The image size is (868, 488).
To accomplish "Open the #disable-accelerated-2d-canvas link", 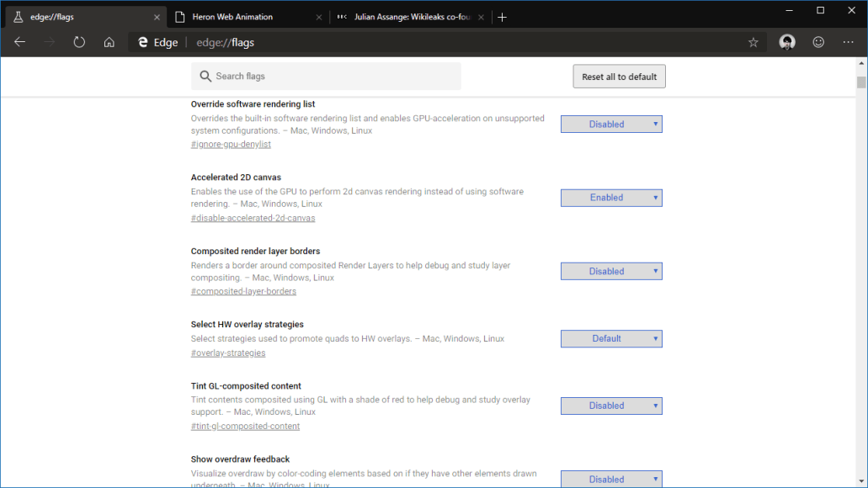I will (x=253, y=217).
